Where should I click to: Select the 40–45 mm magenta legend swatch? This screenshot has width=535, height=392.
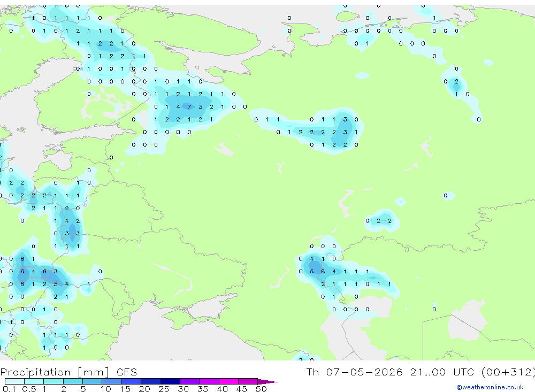(x=228, y=381)
